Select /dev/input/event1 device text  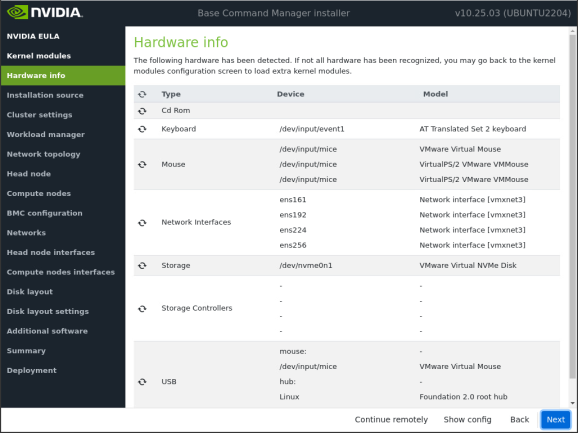[311, 129]
